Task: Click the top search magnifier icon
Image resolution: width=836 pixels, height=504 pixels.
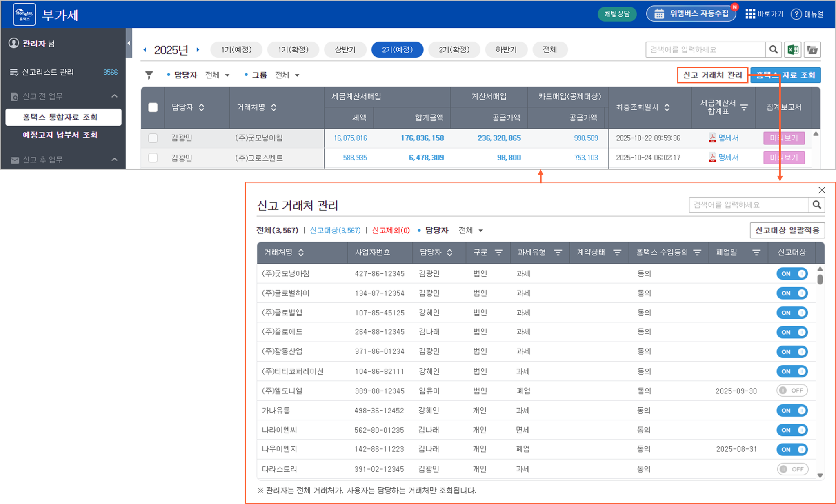Action: click(773, 50)
